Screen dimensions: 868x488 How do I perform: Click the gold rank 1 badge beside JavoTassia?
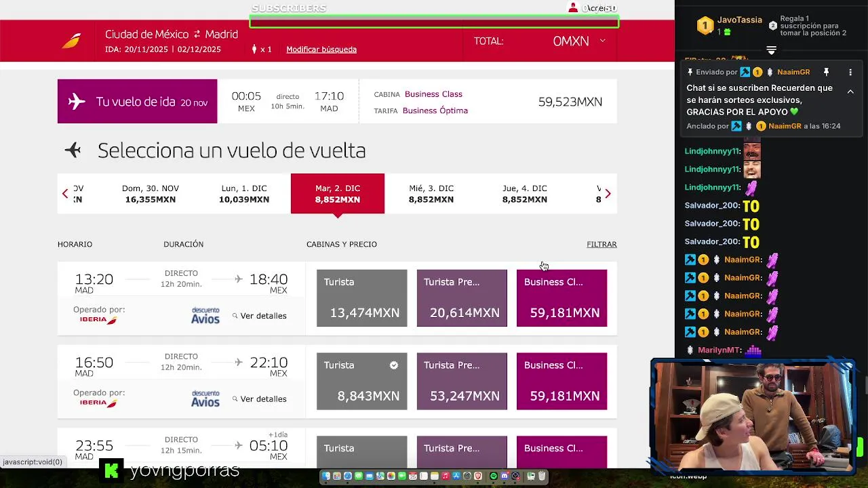coord(705,26)
